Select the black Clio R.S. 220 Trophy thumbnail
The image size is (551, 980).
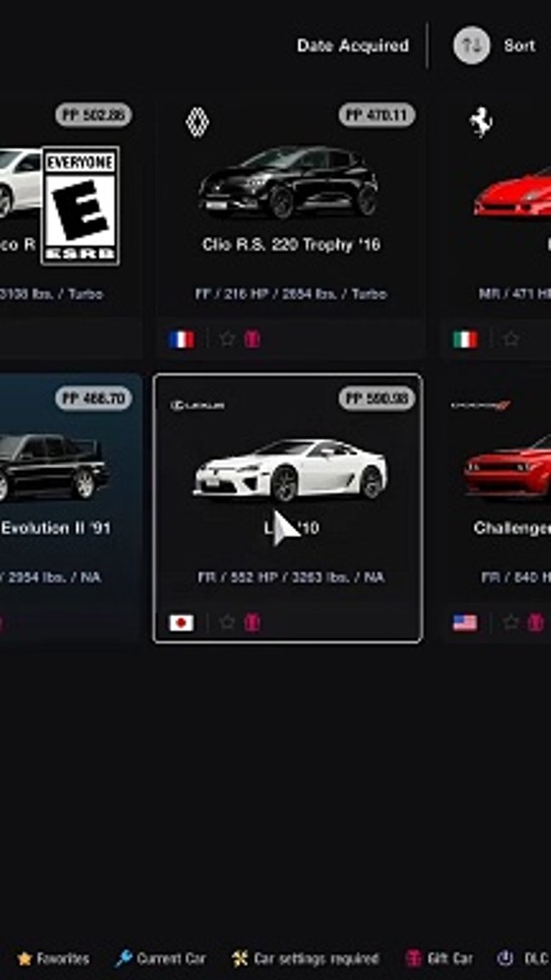click(x=289, y=181)
